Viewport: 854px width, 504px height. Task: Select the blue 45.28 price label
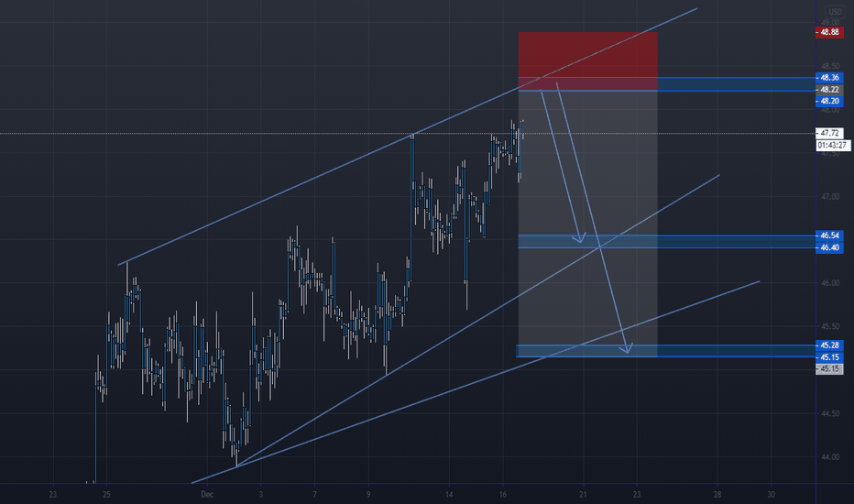(x=829, y=345)
